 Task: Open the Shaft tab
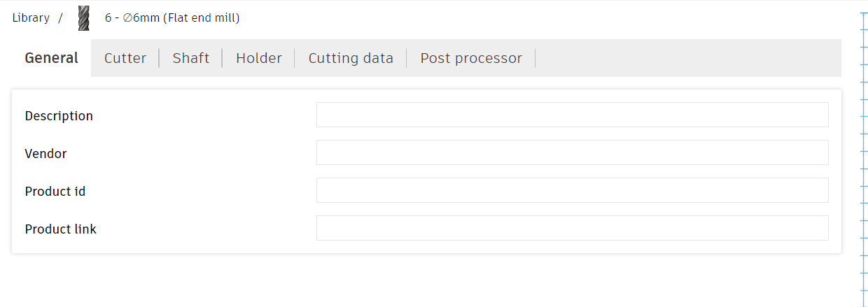191,58
